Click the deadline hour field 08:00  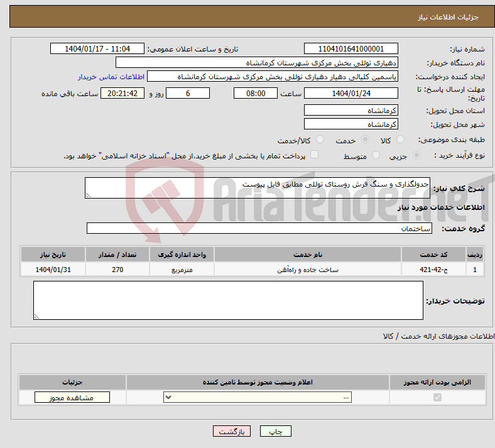tap(256, 93)
